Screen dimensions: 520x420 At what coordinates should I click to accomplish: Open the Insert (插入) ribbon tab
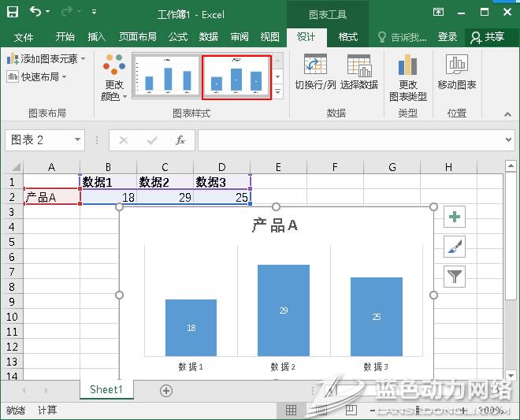(x=96, y=37)
